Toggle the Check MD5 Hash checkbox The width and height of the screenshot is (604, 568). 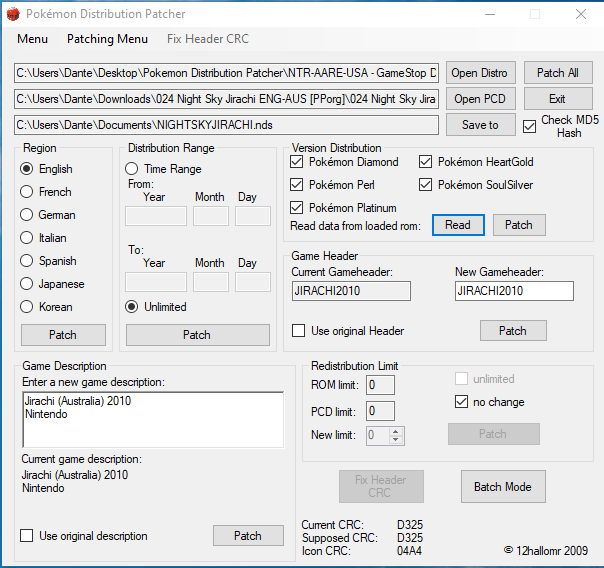530,126
